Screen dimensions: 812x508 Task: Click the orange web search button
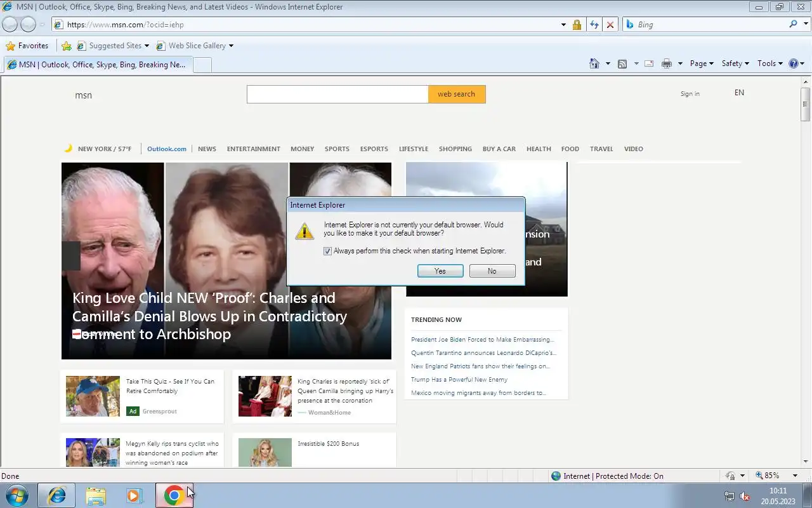click(x=457, y=94)
